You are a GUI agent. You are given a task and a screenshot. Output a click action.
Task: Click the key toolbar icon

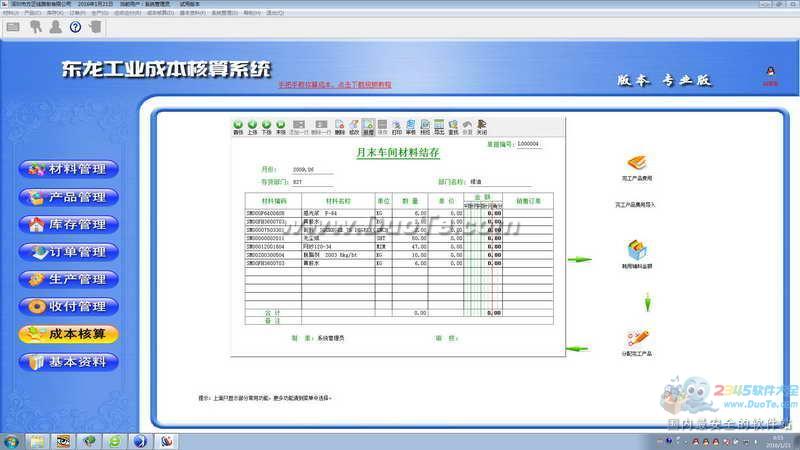[36, 27]
